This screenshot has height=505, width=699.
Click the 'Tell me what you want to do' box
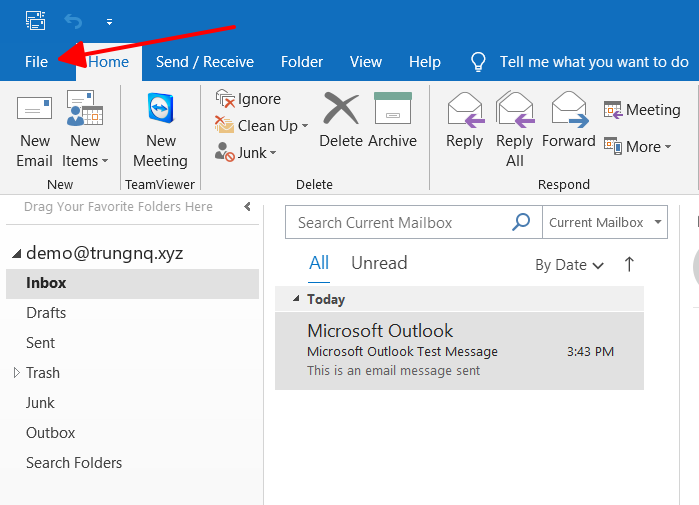(x=594, y=62)
